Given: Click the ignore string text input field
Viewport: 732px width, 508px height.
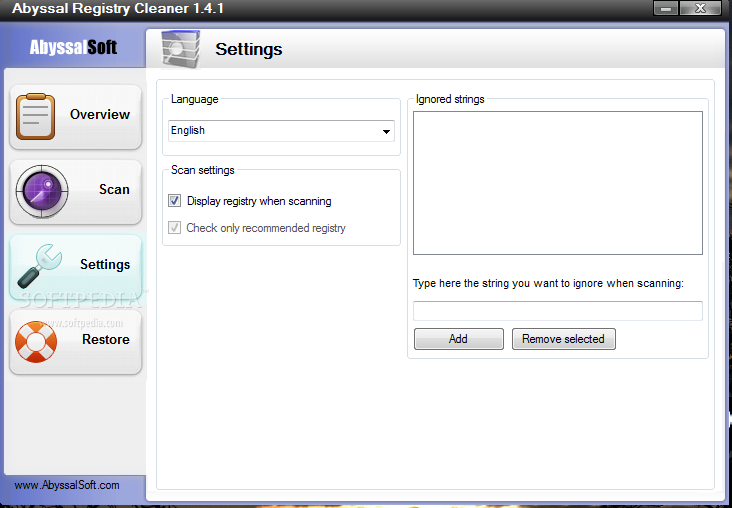Looking at the screenshot, I should [x=557, y=311].
